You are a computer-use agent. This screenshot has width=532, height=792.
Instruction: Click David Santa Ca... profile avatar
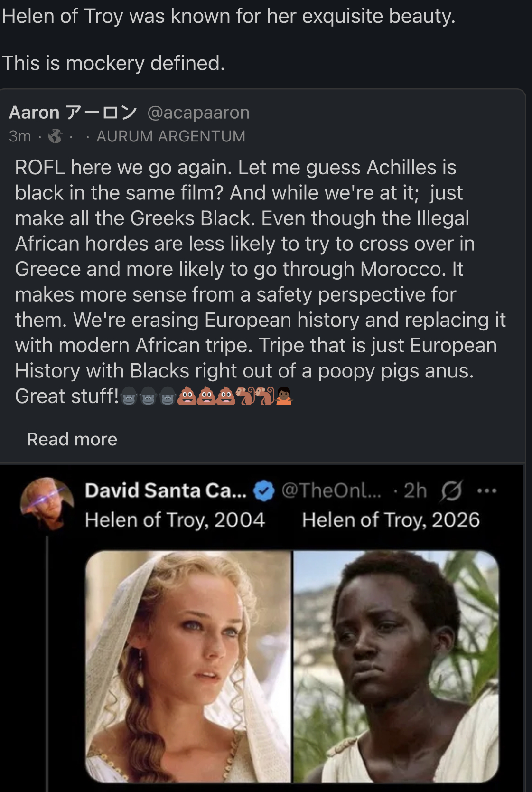pos(47,503)
